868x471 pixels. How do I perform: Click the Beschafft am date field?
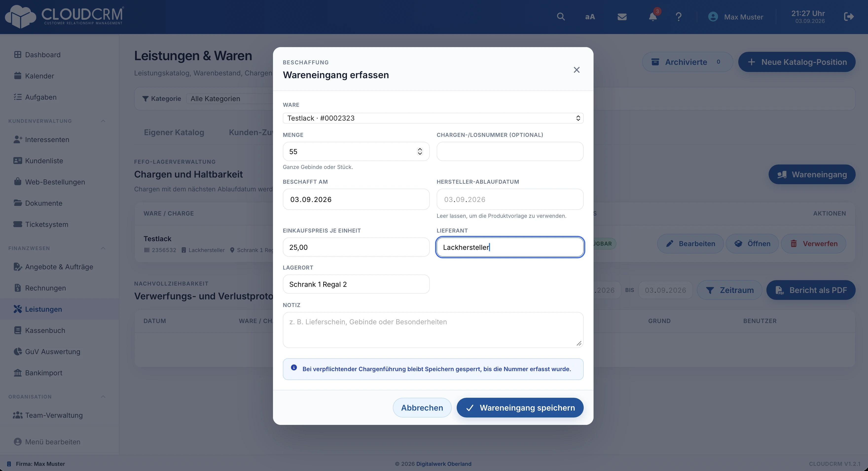(356, 199)
